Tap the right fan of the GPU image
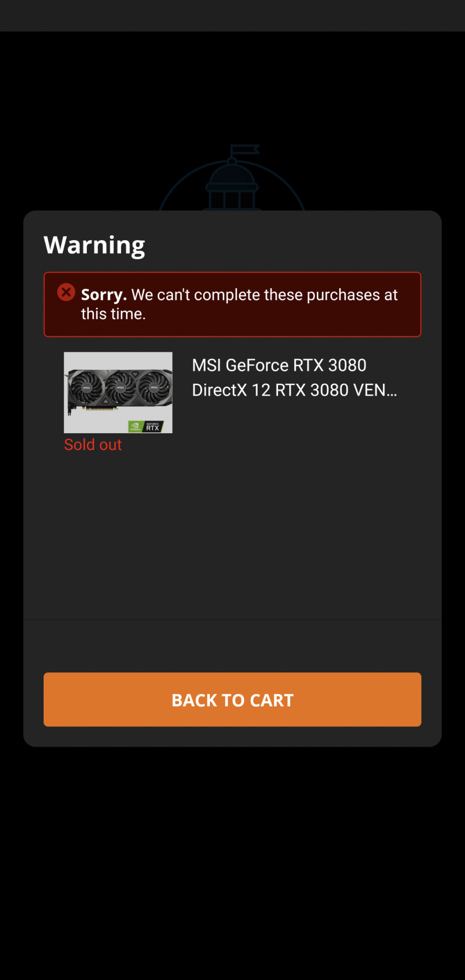465x980 pixels. pyautogui.click(x=154, y=388)
